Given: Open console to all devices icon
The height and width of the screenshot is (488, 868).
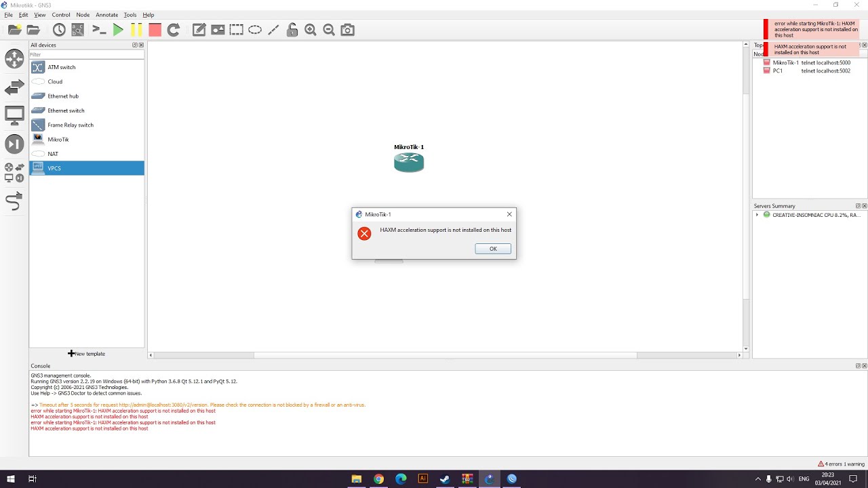Looking at the screenshot, I should pos(99,30).
